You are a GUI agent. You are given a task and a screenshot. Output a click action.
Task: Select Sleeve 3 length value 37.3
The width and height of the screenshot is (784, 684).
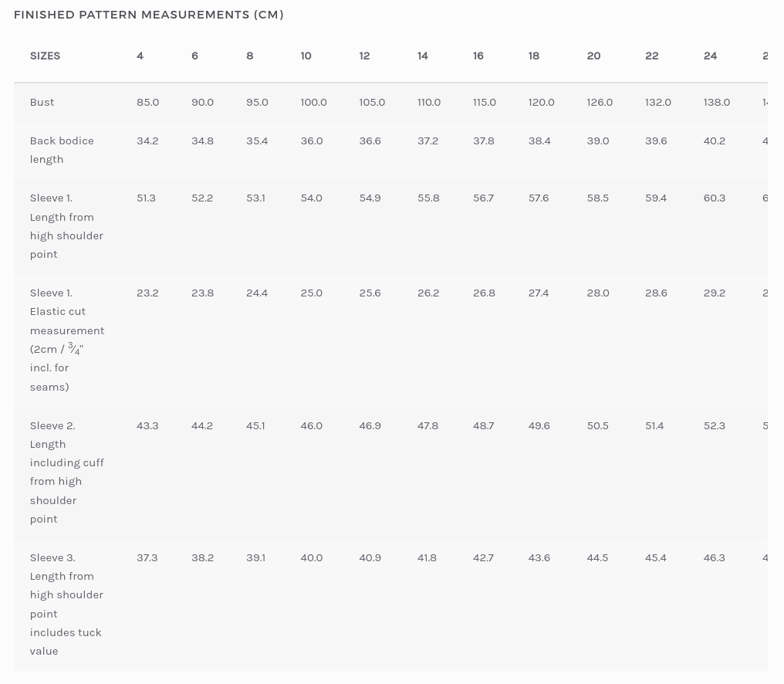pos(147,557)
